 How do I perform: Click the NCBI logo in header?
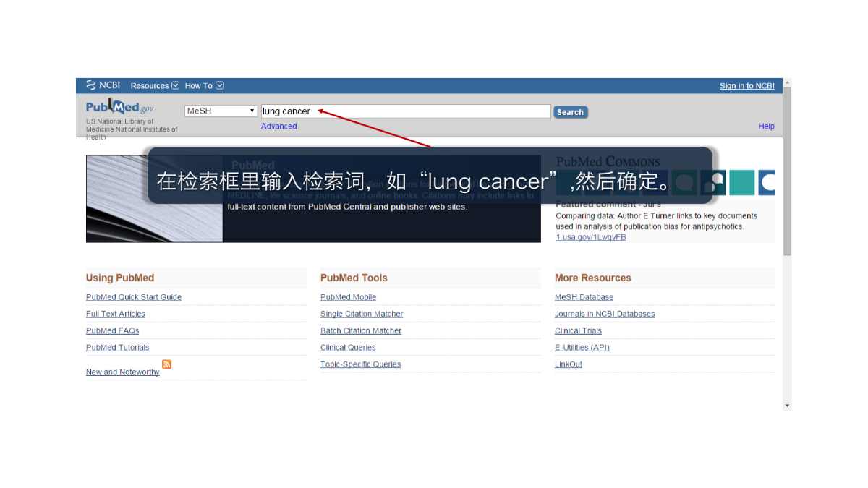103,85
